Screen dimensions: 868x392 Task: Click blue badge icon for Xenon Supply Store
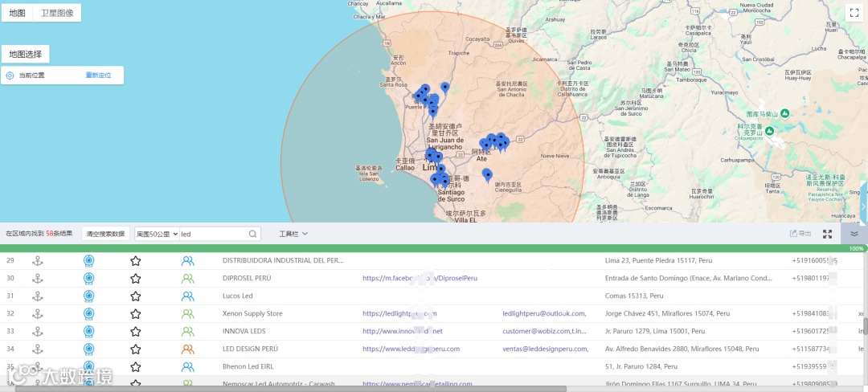(x=88, y=314)
